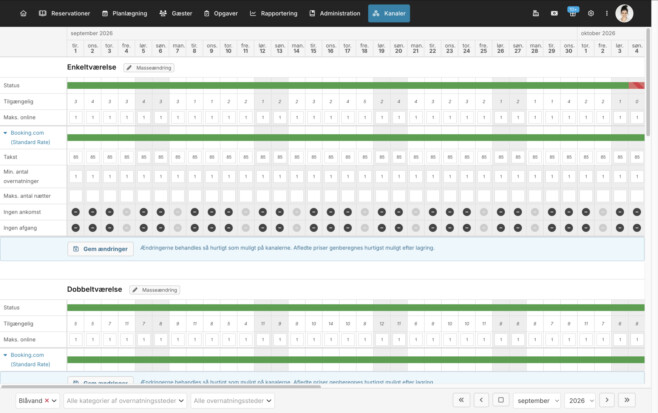
Task: Select the Kanaler tab
Action: point(389,13)
